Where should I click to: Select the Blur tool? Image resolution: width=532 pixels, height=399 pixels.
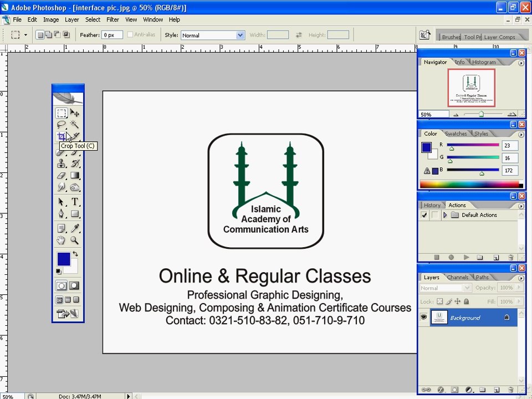pyautogui.click(x=62, y=187)
